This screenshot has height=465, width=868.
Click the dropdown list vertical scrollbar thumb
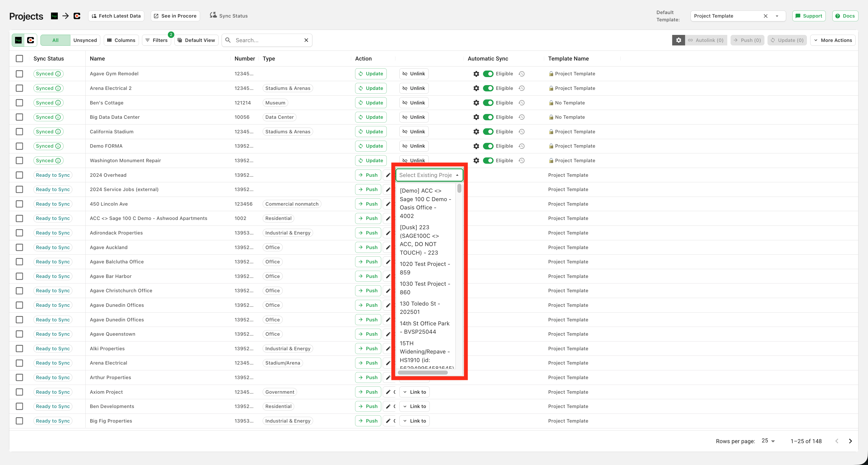459,188
